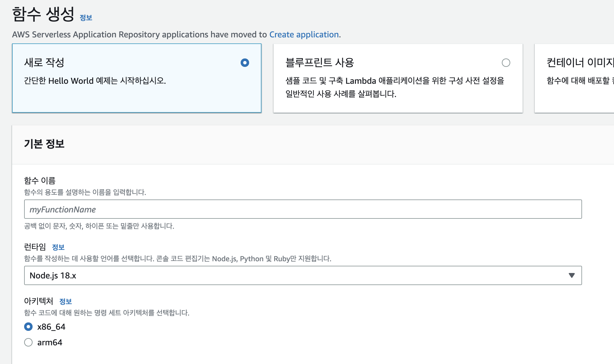Click the 기본 정보 section heading
Viewport: 614px width, 364px height.
(x=44, y=144)
